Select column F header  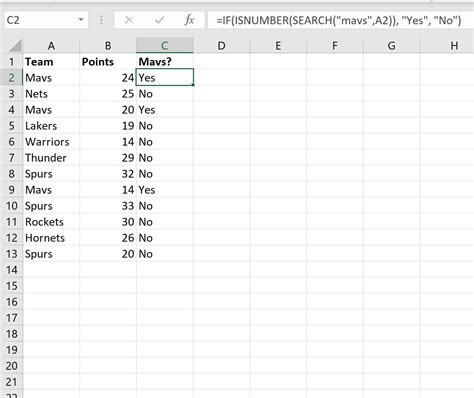(x=335, y=46)
